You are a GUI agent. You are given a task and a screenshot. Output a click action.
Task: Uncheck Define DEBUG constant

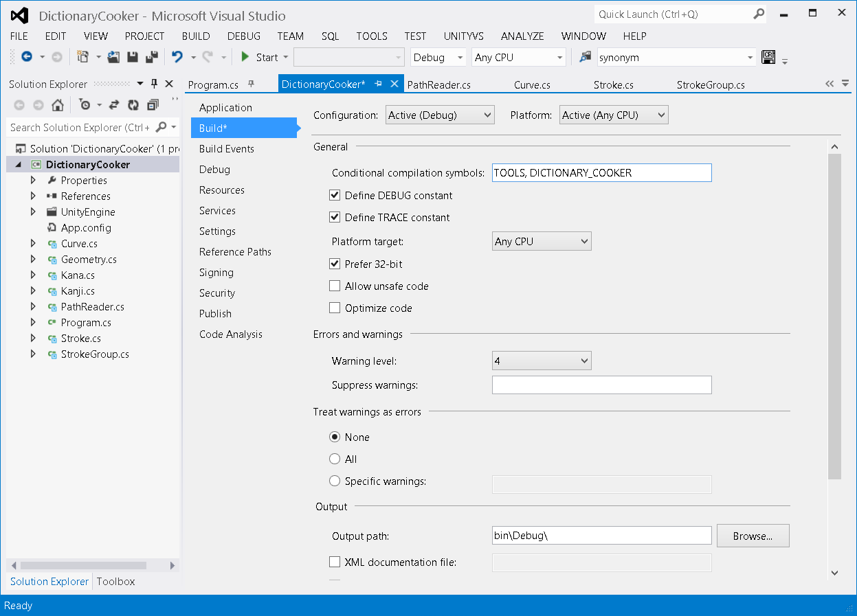[335, 196]
